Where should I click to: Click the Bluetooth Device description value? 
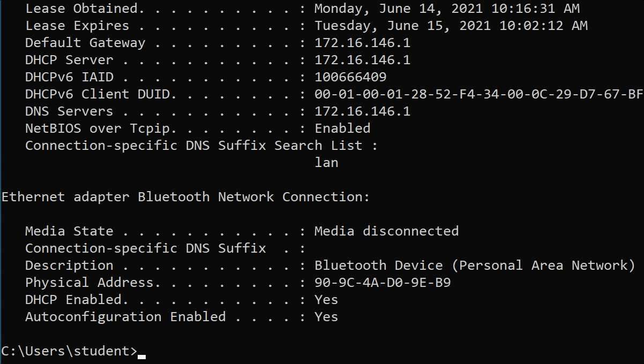[474, 266]
